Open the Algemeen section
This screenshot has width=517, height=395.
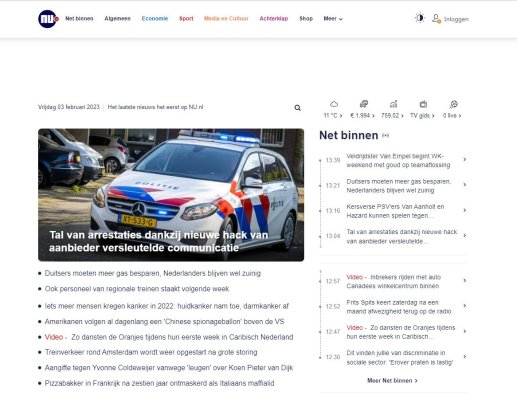[117, 19]
